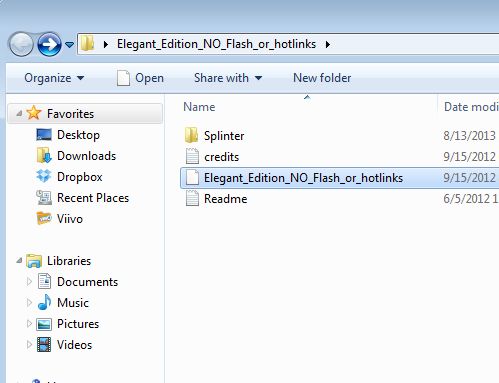Viewport: 499px width, 383px height.
Task: Click the Splinter folder icon
Action: coord(192,135)
